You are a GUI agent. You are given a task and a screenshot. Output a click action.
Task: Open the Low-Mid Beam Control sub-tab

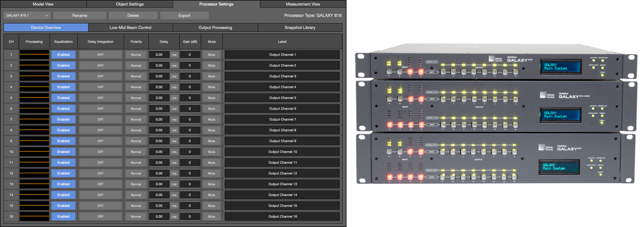point(130,28)
